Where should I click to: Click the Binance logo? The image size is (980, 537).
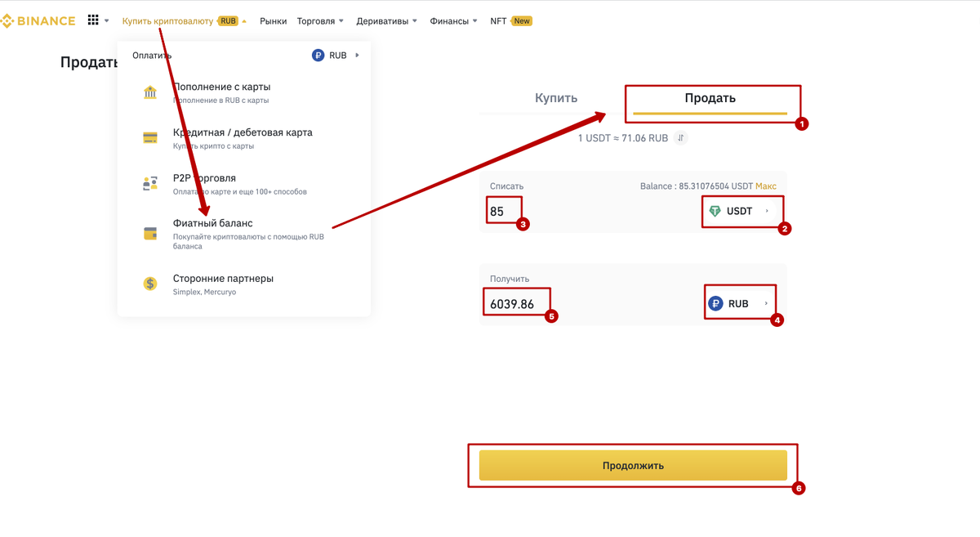pos(38,21)
